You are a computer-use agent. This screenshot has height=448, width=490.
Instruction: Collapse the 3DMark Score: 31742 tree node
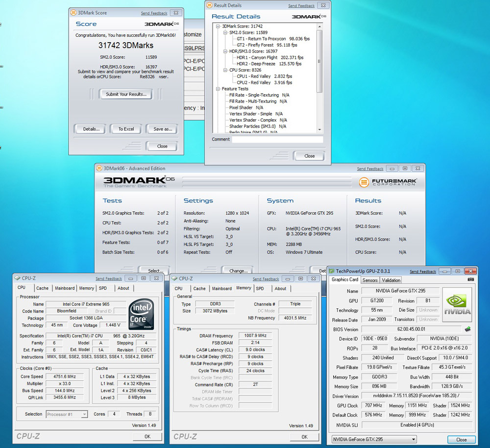tap(218, 26)
